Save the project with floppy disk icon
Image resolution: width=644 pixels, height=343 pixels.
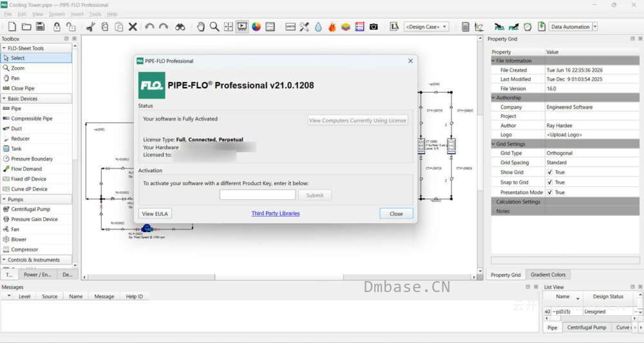click(40, 26)
